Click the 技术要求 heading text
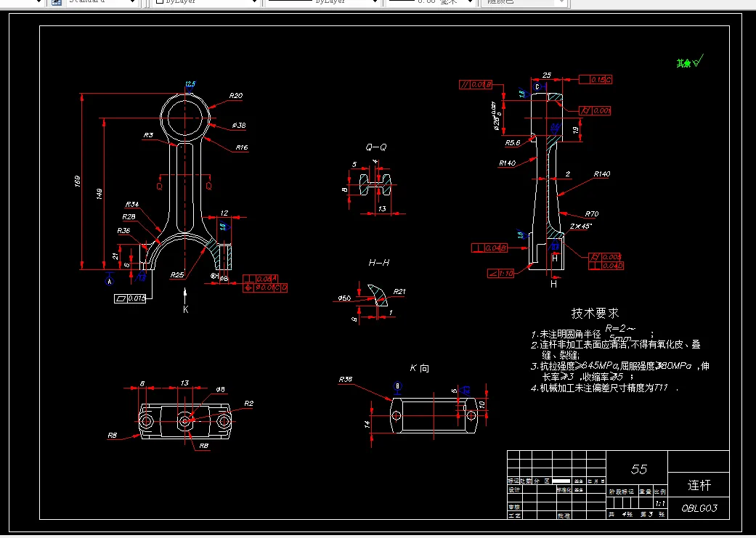This screenshot has height=538, width=756. pos(595,313)
